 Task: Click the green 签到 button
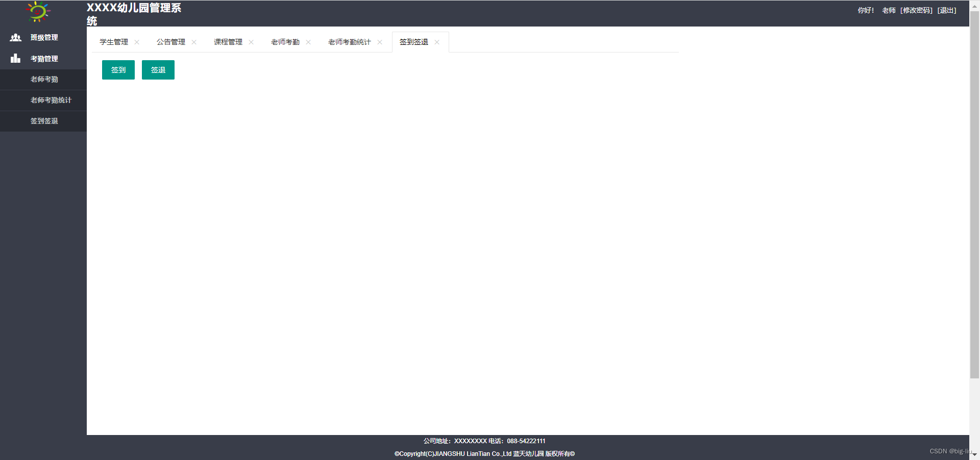click(x=118, y=70)
